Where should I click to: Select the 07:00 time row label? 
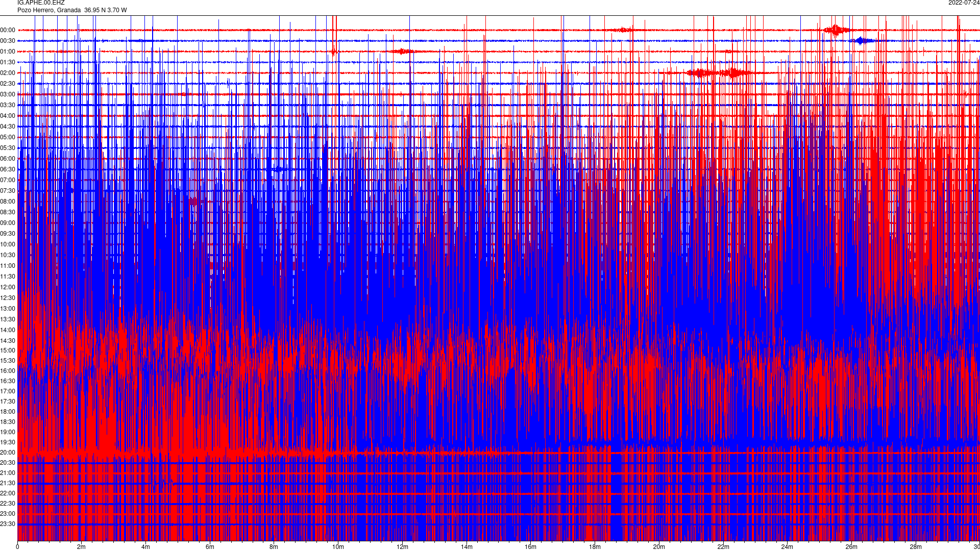8,180
